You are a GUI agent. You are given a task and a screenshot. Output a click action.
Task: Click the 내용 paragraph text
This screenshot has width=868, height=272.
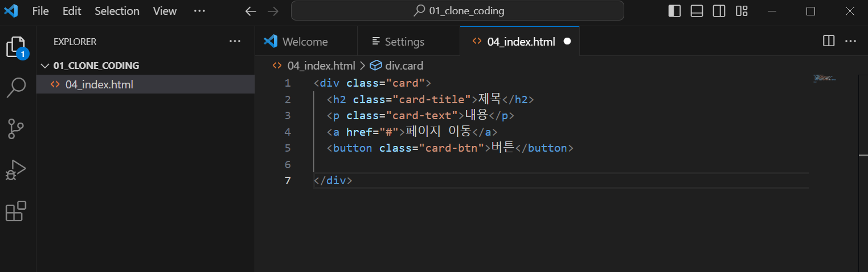pyautogui.click(x=477, y=116)
